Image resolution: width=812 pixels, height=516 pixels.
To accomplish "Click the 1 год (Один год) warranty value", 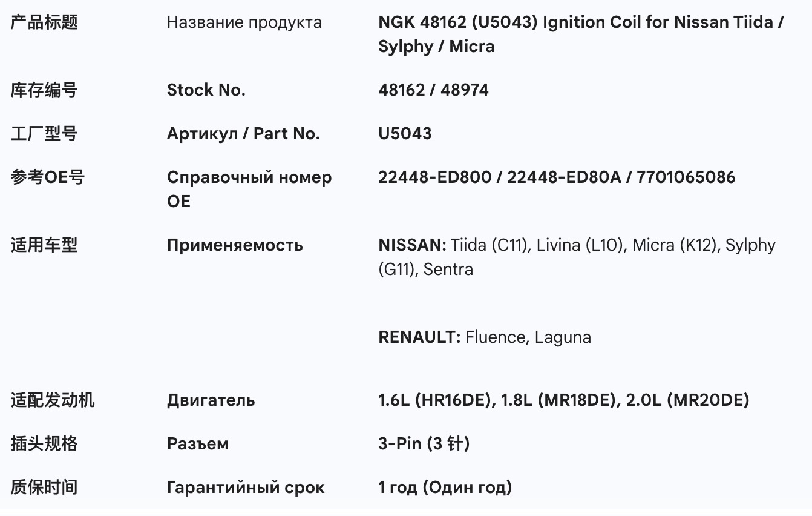I will 445,488.
